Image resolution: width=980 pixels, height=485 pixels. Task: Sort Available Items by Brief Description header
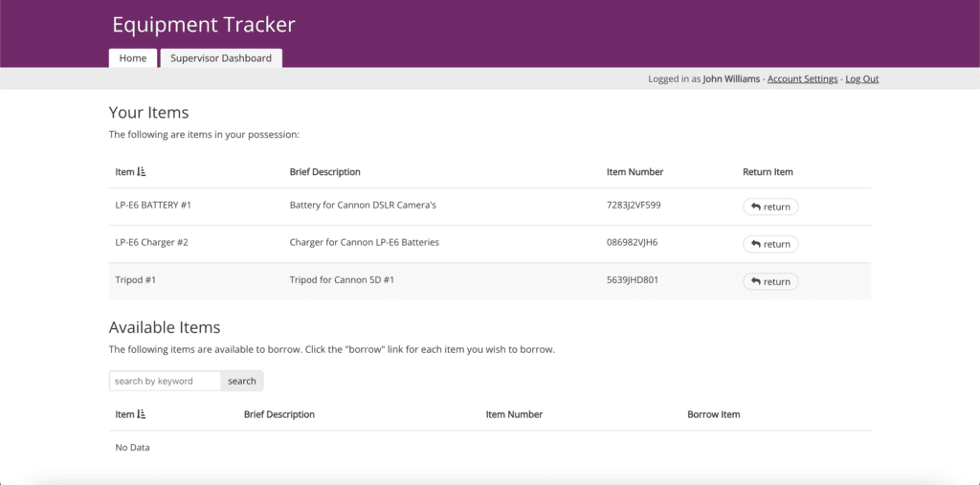[x=279, y=414]
